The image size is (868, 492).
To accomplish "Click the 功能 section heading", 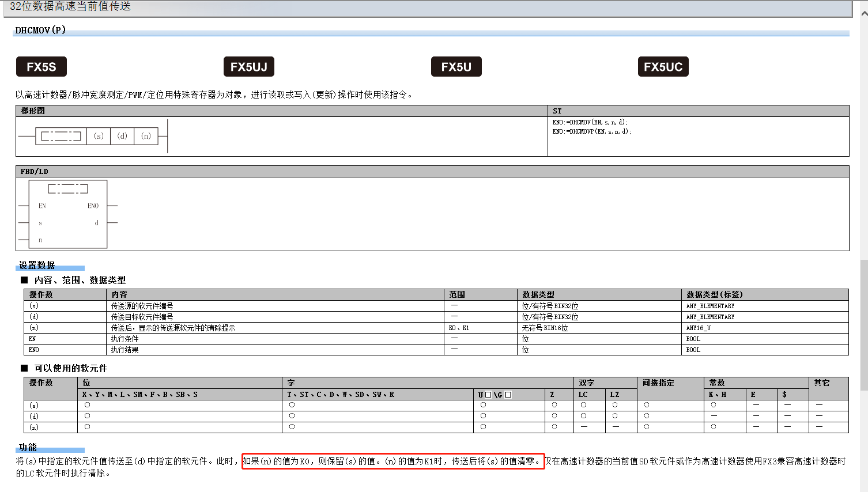I will [x=28, y=447].
